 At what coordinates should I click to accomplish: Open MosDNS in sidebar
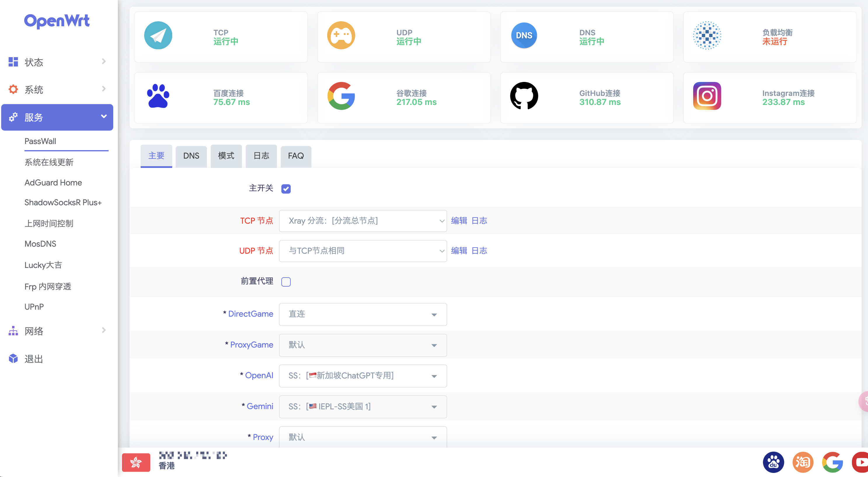pos(41,244)
